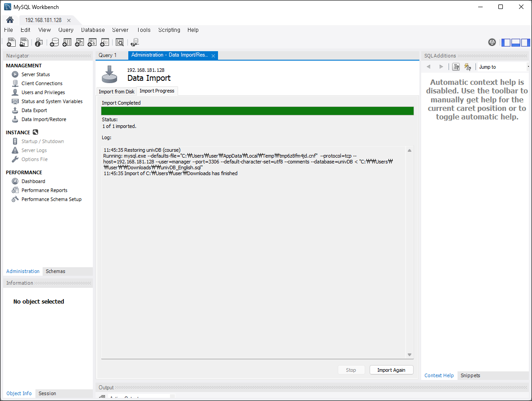Open the Edit menu
Image resolution: width=532 pixels, height=401 pixels.
click(26, 30)
